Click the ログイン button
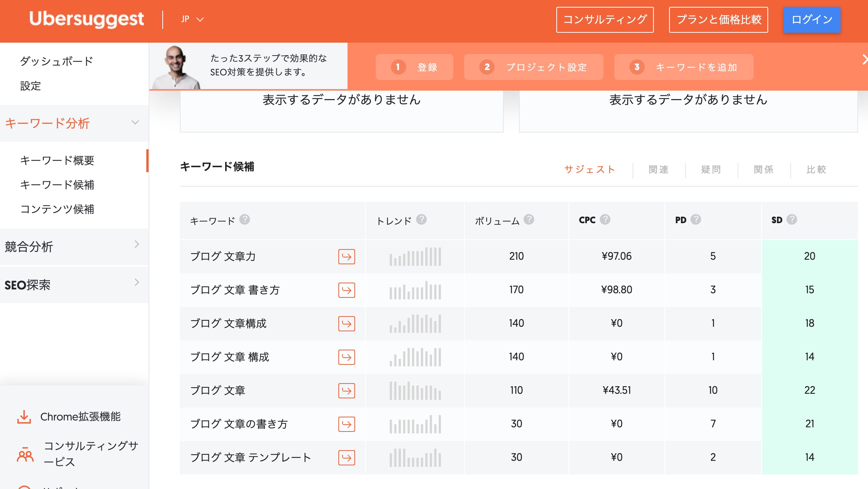 [812, 20]
